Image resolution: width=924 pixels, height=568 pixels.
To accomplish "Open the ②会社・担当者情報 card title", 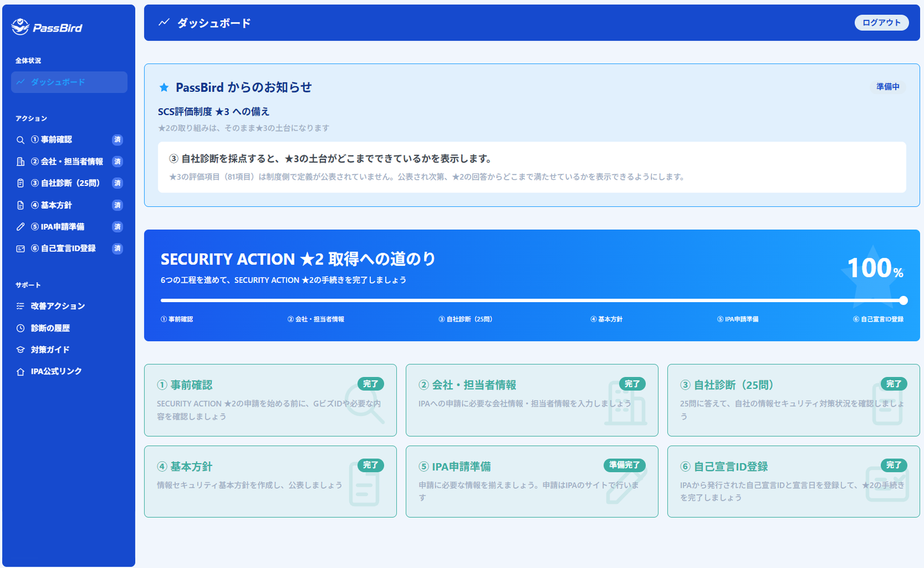I will [x=468, y=385].
